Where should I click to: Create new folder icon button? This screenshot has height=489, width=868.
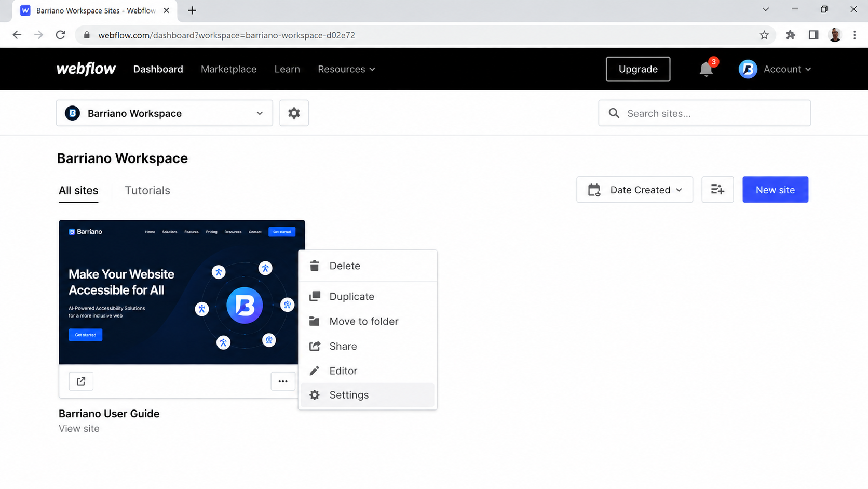(717, 190)
